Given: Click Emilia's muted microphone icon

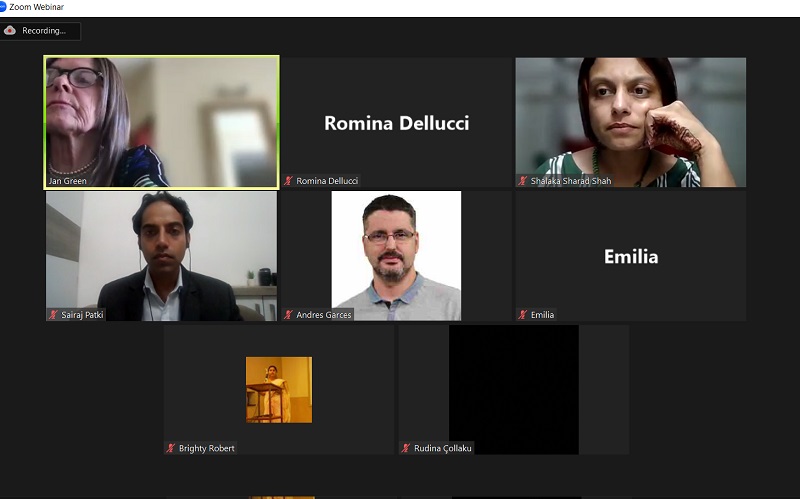Looking at the screenshot, I should (x=523, y=315).
